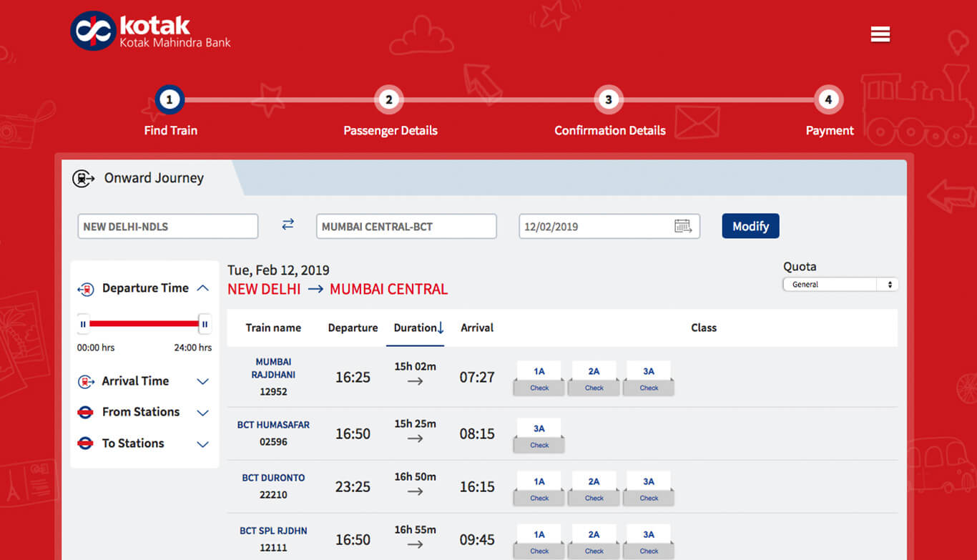
Task: Swap origin and destination stations
Action: point(288,225)
